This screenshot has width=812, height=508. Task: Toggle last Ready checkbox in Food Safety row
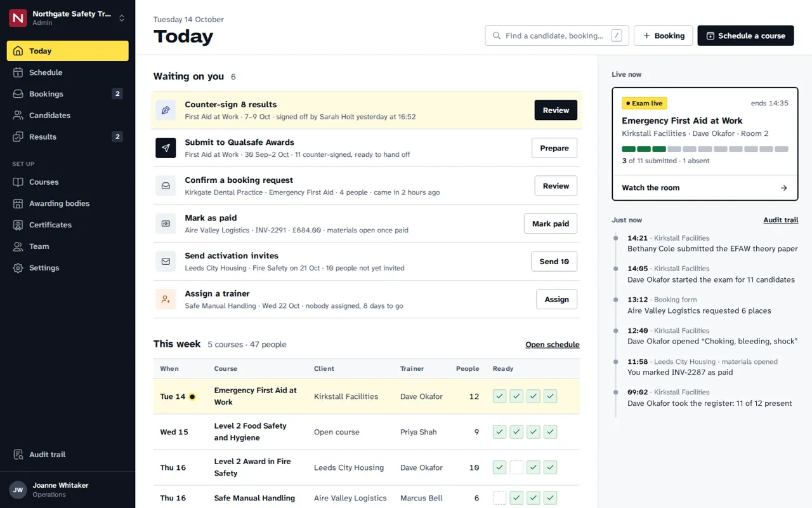click(550, 432)
